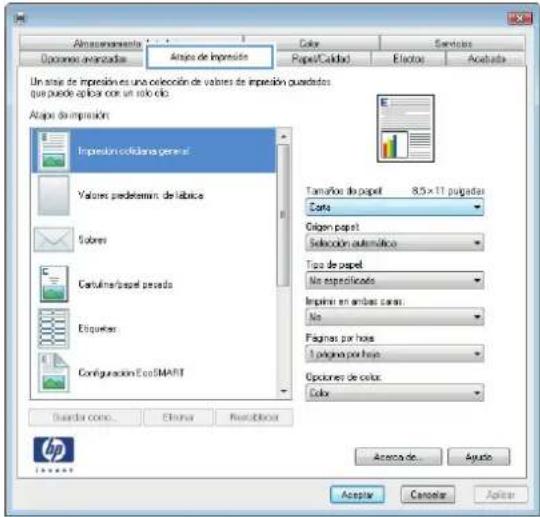Viewport: 540px width, 517px height.
Task: Open the Efectos tab
Action: point(408,59)
